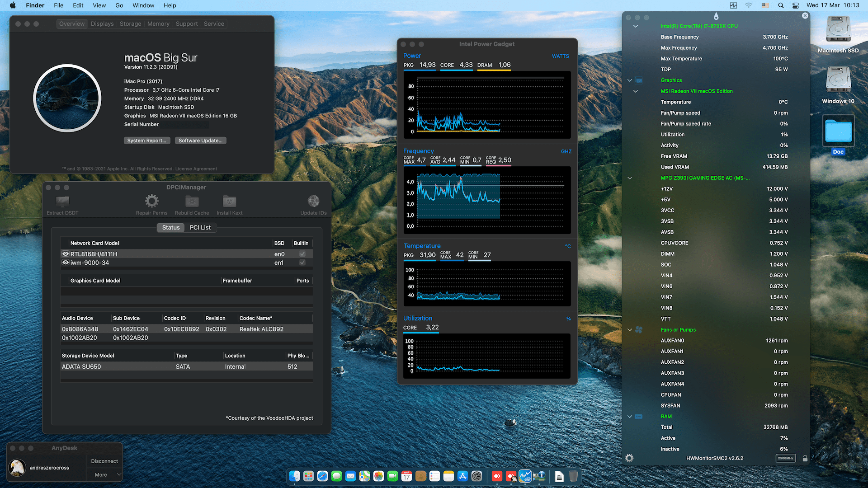Toggle the lock icon in HWMonitorSMC2
The image size is (868, 488).
pyautogui.click(x=805, y=458)
